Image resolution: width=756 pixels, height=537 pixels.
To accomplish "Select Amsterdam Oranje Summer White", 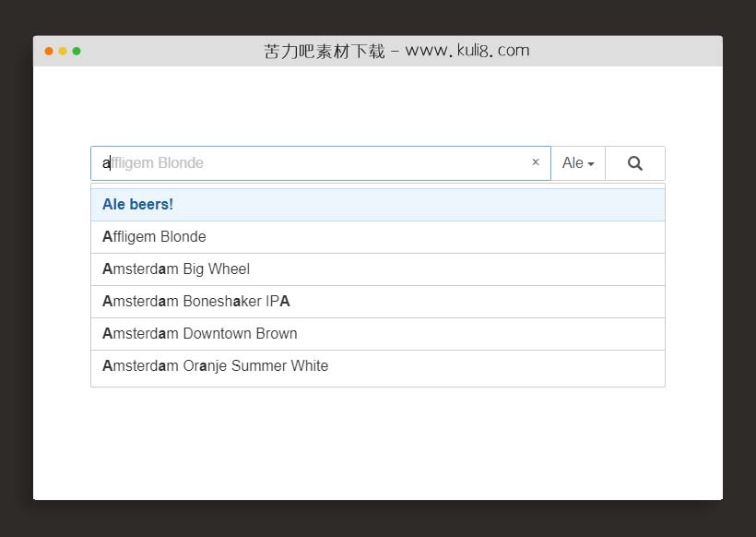I will 216,366.
